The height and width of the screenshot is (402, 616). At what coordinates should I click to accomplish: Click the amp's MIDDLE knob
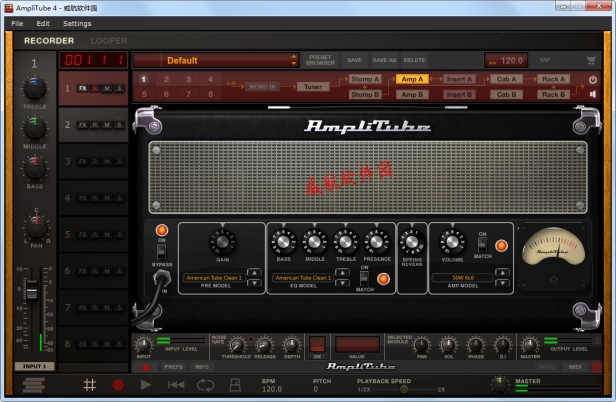coord(314,242)
